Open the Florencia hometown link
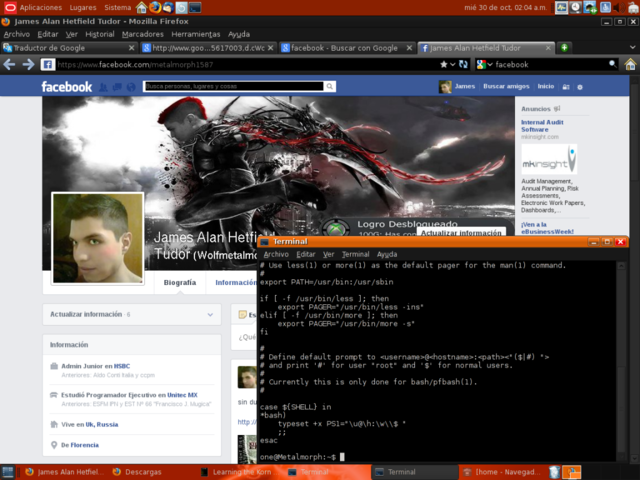The height and width of the screenshot is (480, 640). click(84, 445)
